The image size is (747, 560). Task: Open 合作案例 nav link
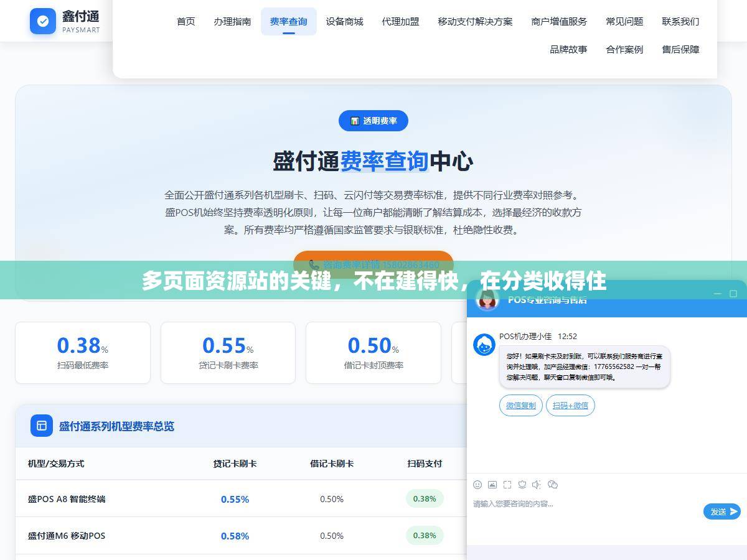625,49
